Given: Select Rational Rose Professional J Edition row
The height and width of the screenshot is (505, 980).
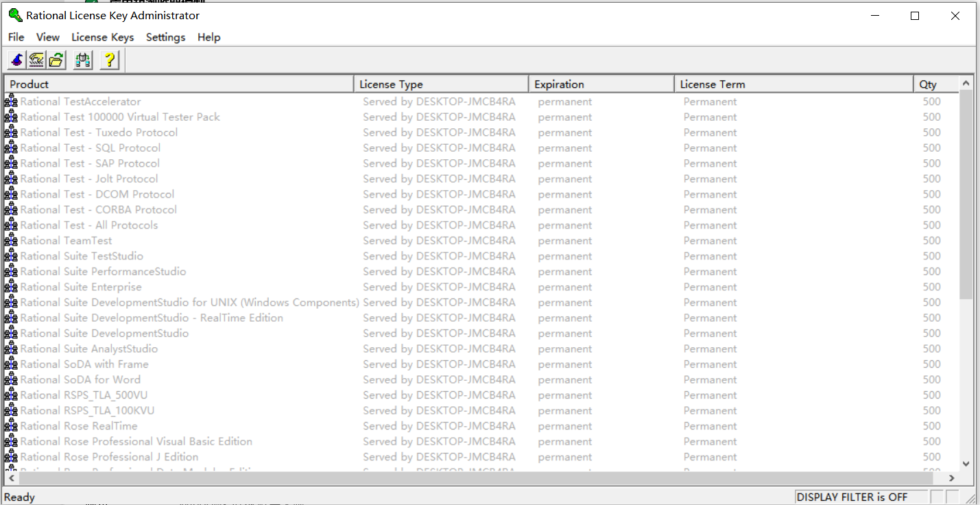Looking at the screenshot, I should tap(481, 457).
